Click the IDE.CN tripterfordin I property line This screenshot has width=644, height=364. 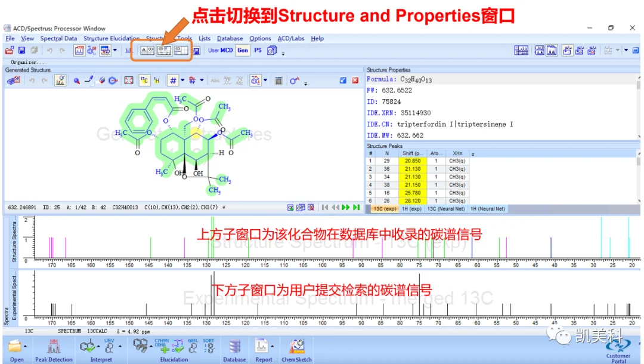pos(440,124)
